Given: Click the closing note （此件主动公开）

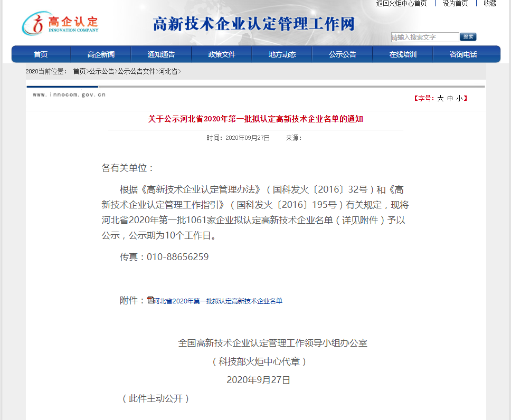Looking at the screenshot, I should (x=156, y=398).
